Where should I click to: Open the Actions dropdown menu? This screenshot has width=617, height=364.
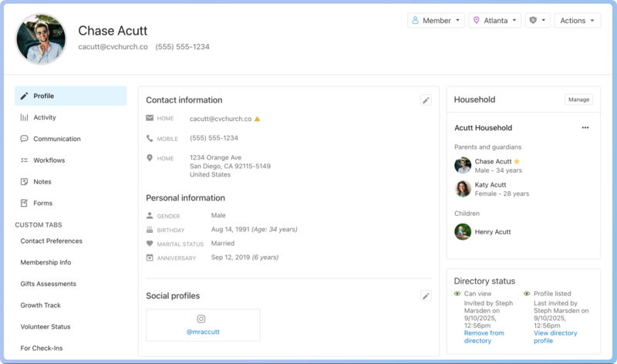(x=577, y=21)
